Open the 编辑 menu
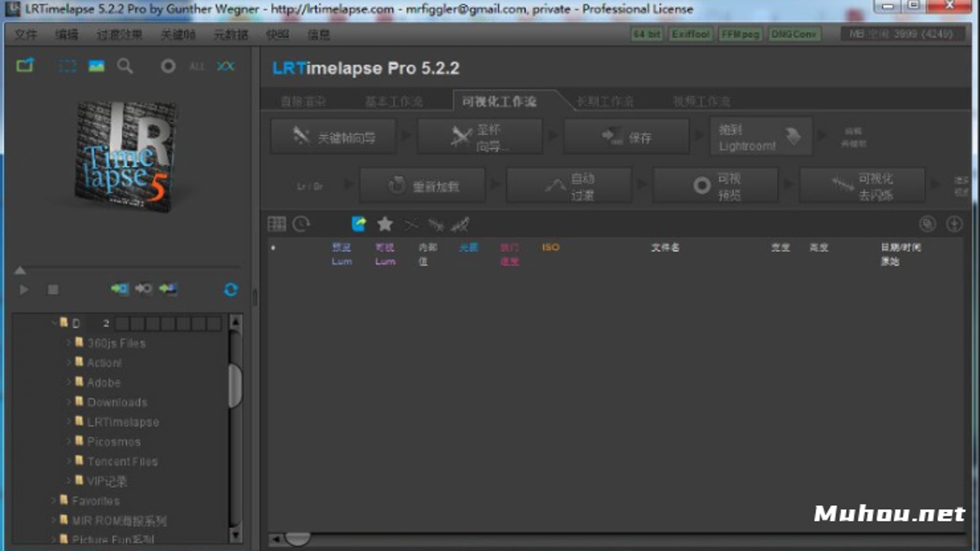This screenshot has height=551, width=980. (67, 34)
